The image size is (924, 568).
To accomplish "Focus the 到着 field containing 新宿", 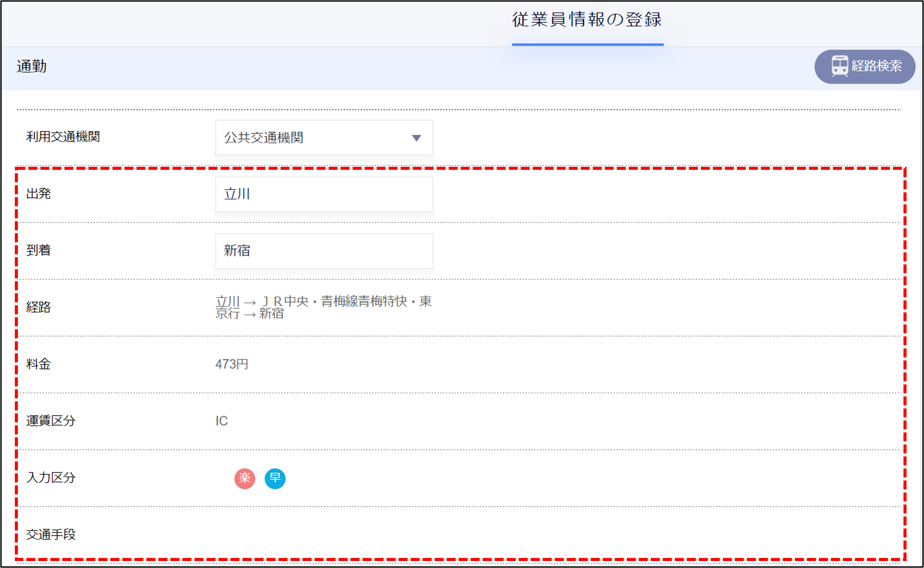I will click(324, 251).
